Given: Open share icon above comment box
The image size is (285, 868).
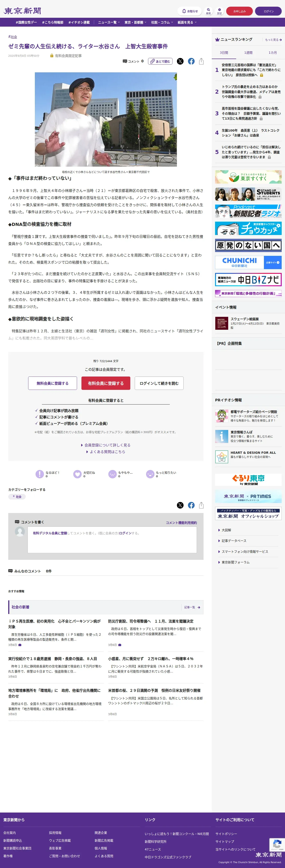Looking at the screenshot, I should point(201,505).
